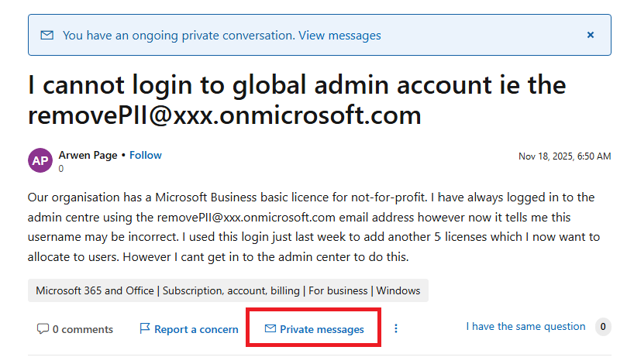Click the speech bubble comments icon

pyautogui.click(x=43, y=329)
